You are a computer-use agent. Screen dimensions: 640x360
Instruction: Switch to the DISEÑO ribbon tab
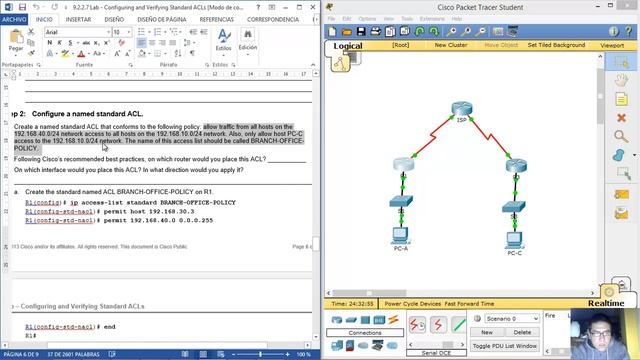(114, 19)
